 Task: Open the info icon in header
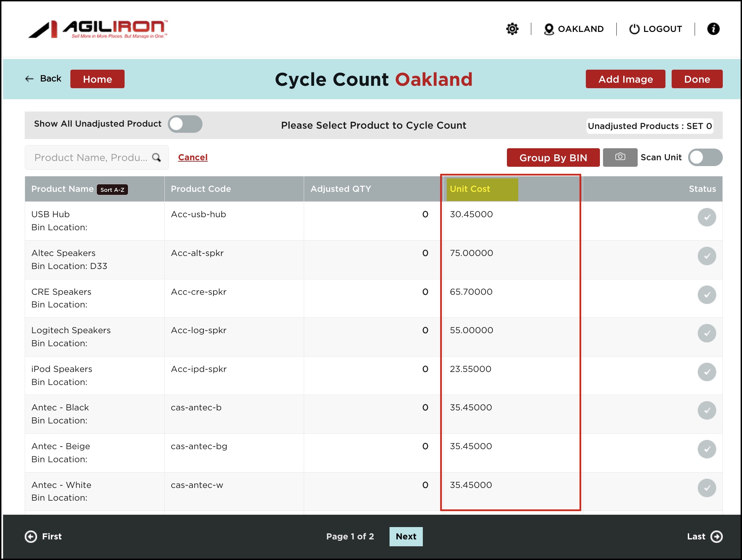(713, 29)
